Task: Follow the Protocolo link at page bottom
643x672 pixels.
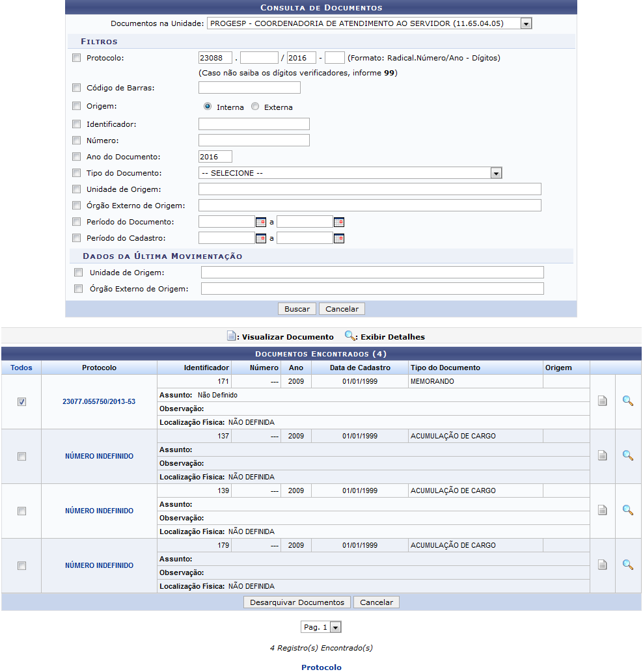Action: click(321, 667)
